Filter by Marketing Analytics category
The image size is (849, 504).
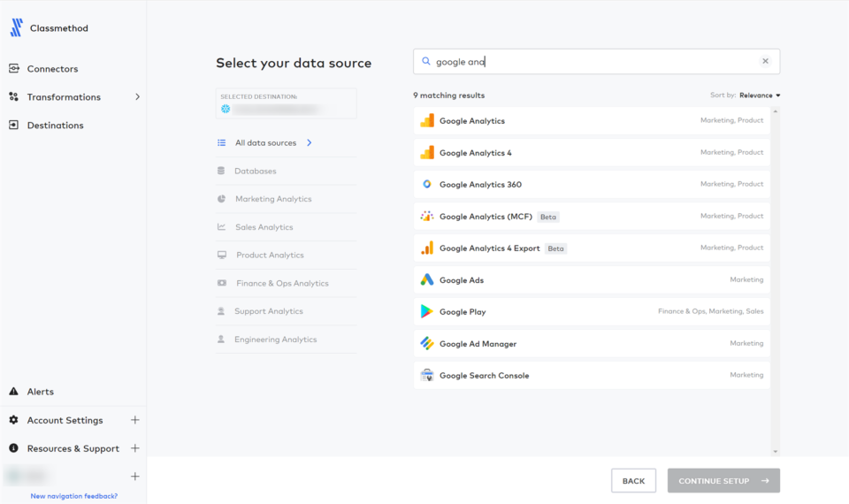click(273, 199)
